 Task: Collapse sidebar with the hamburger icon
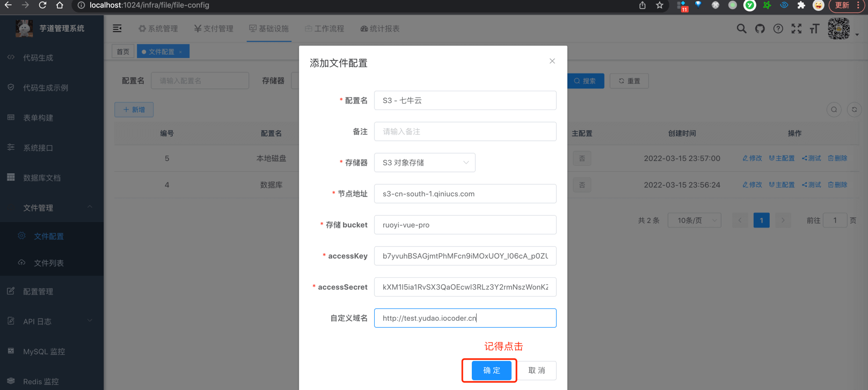117,28
